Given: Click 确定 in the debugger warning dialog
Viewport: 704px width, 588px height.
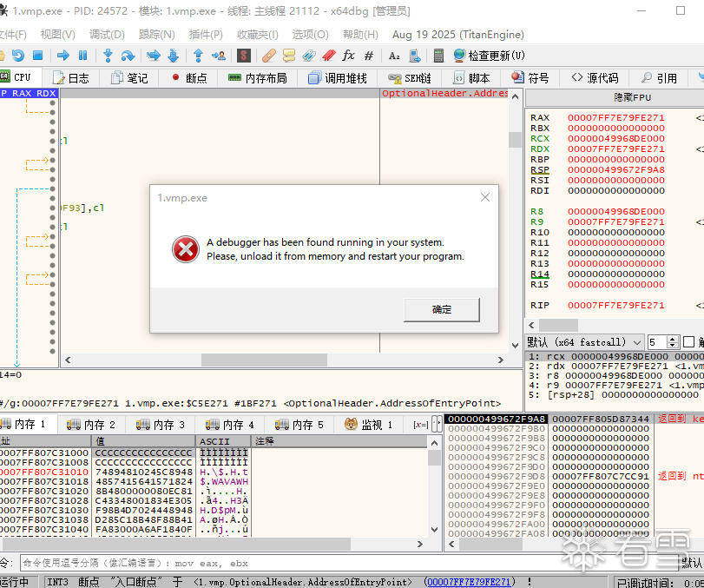Looking at the screenshot, I should [441, 309].
